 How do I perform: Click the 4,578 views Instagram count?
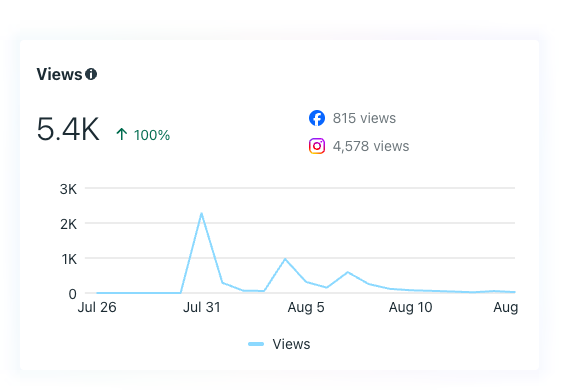pos(371,146)
